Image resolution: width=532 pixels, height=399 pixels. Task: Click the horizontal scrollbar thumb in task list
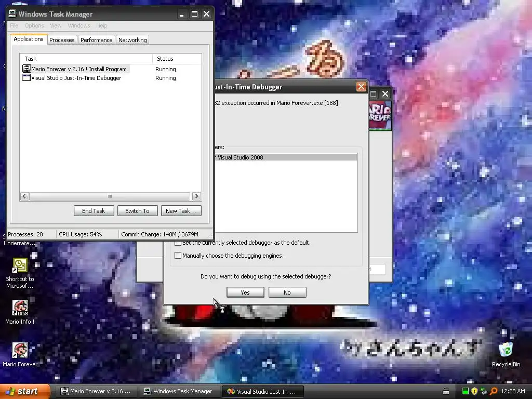pos(110,196)
